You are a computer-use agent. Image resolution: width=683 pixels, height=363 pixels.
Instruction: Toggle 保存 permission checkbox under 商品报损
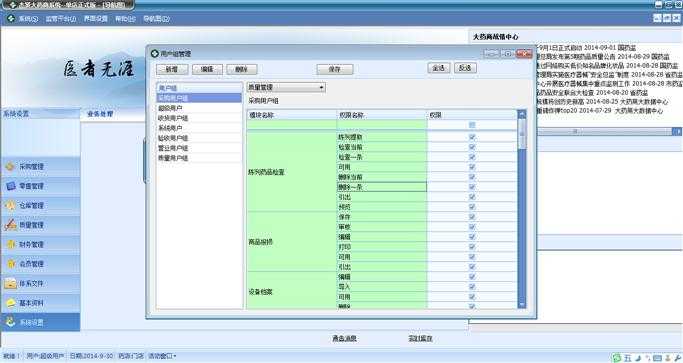coord(472,217)
